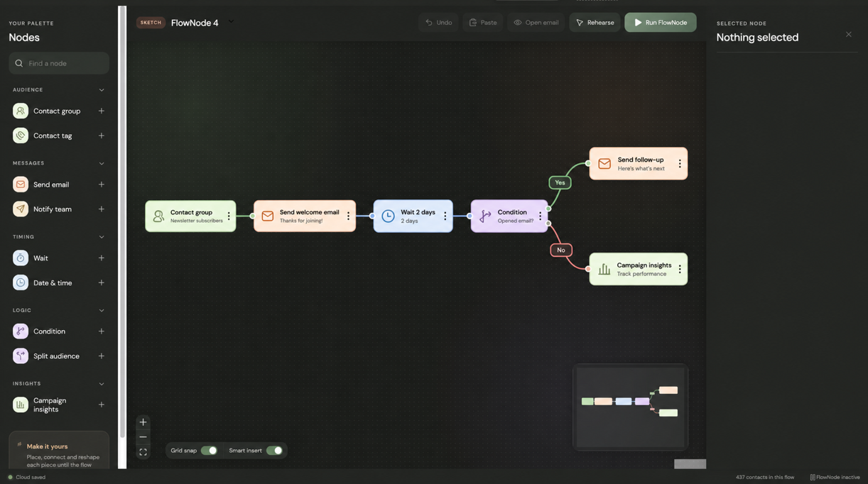Add a Split audience node with plus
This screenshot has height=484, width=868.
click(102, 356)
